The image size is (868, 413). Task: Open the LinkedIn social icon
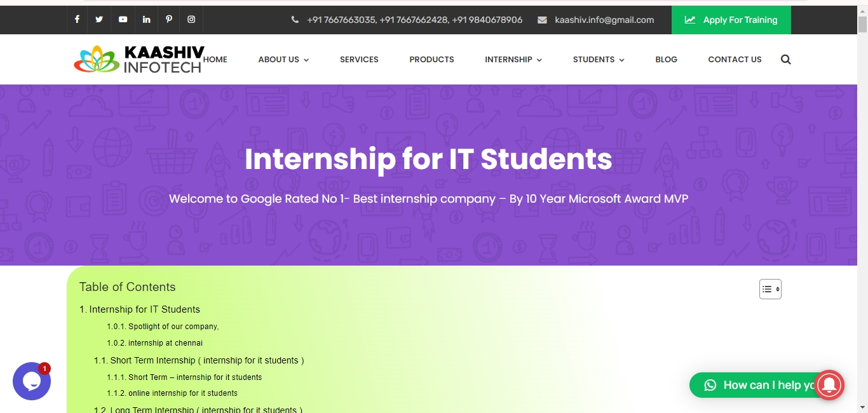click(x=146, y=20)
